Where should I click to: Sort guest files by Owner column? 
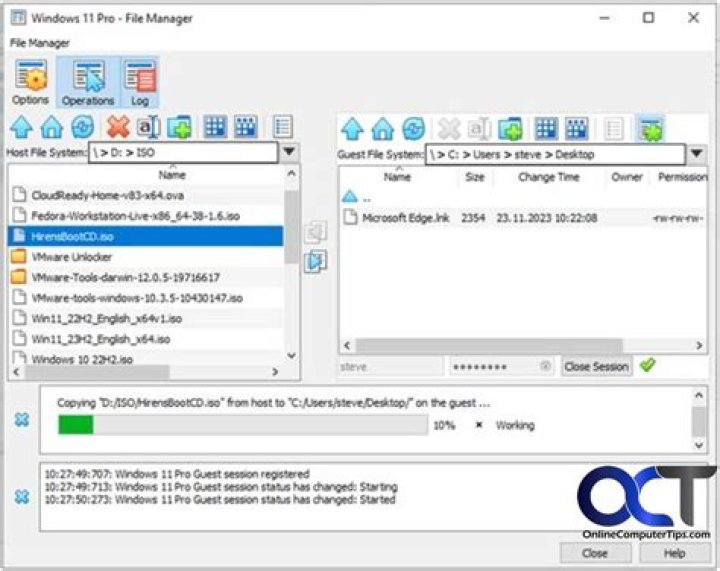627,177
